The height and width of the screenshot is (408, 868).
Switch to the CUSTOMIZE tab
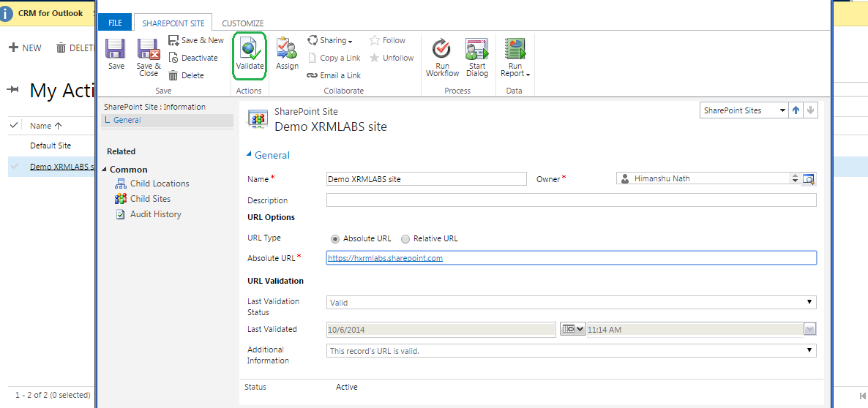(242, 23)
